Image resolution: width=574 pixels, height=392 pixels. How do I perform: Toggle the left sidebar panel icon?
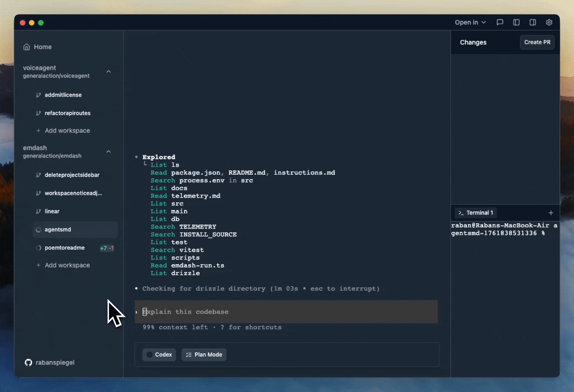click(516, 23)
